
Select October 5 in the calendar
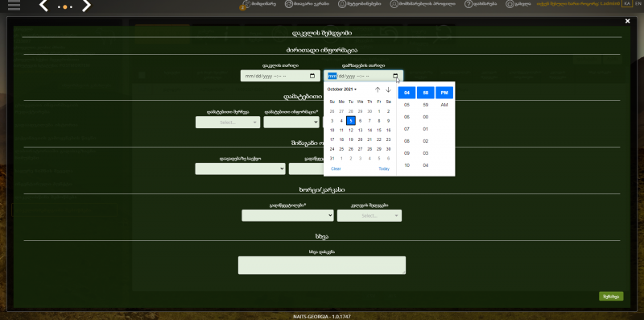(351, 121)
